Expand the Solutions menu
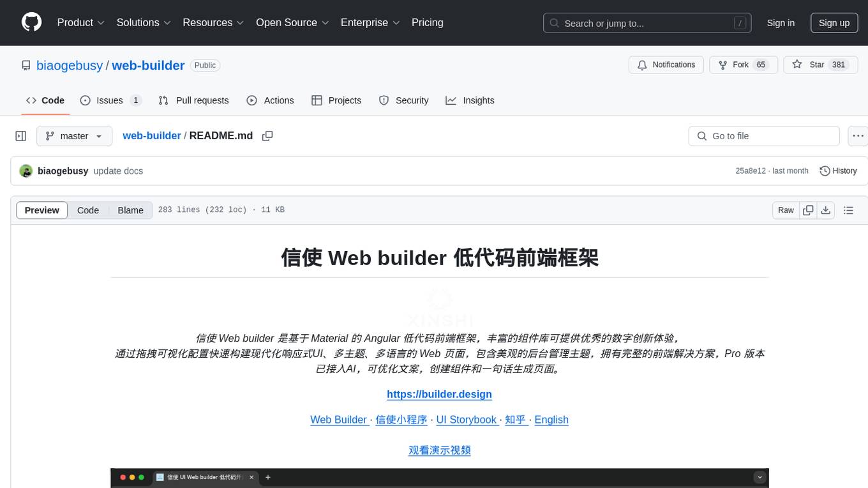Screen dimensions: 868x488 (144, 22)
